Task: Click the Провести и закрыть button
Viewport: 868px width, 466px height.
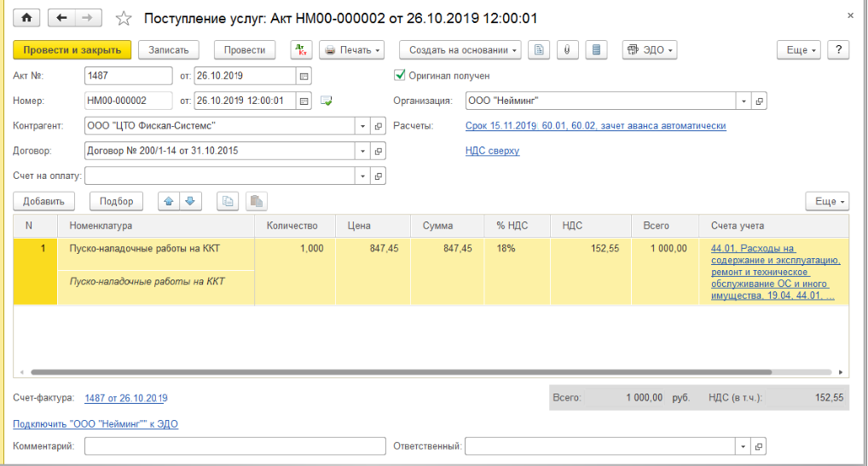Action: (x=72, y=50)
